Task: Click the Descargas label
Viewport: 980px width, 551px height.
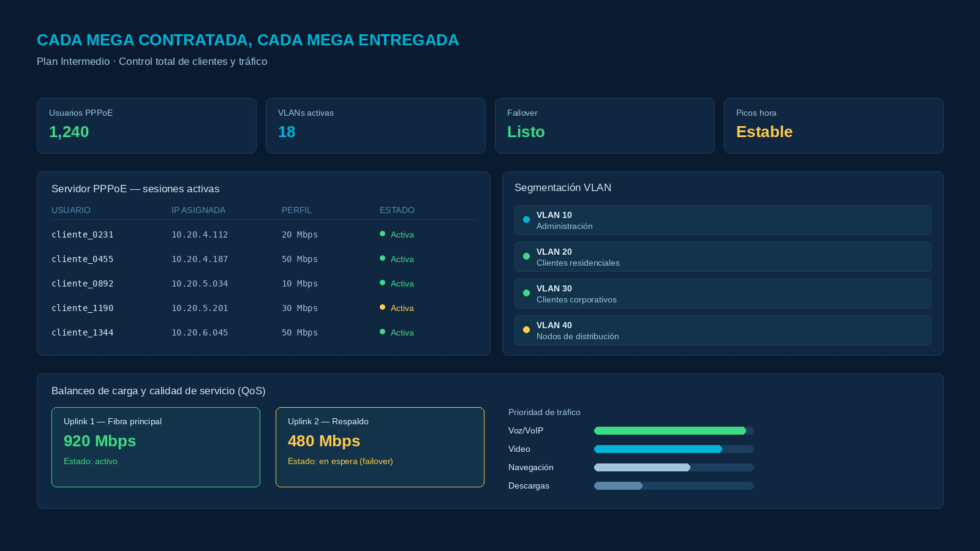Action: click(529, 485)
